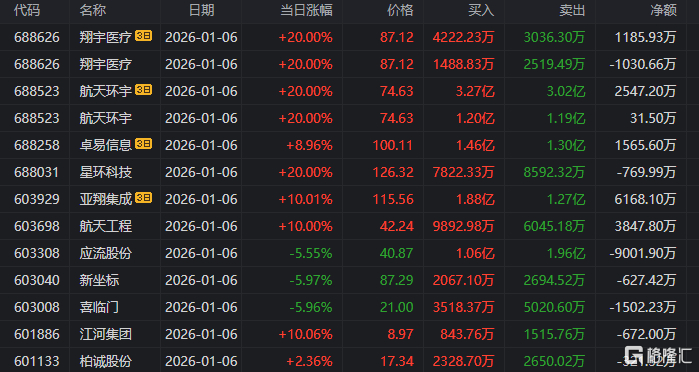The height and width of the screenshot is (372, 699).
Task: Click buy amount 7822.33万
Action: pos(463,172)
